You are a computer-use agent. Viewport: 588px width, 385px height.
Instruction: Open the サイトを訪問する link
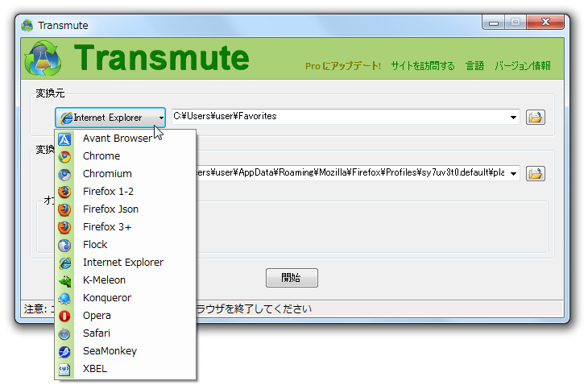(423, 66)
